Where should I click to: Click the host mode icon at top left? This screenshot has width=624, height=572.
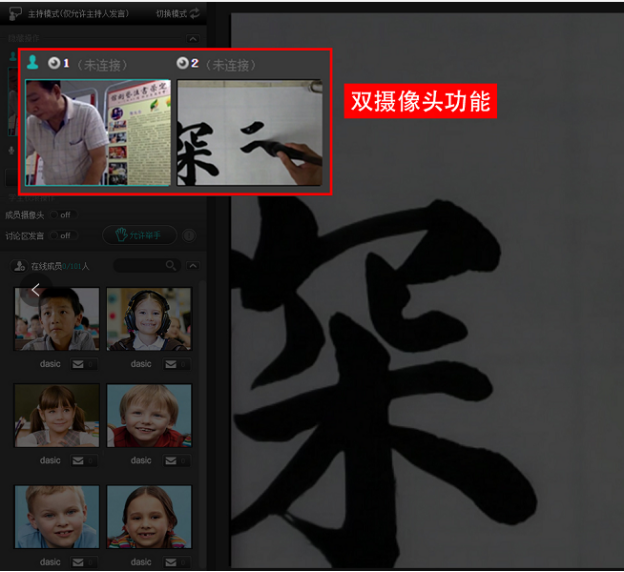pos(15,13)
